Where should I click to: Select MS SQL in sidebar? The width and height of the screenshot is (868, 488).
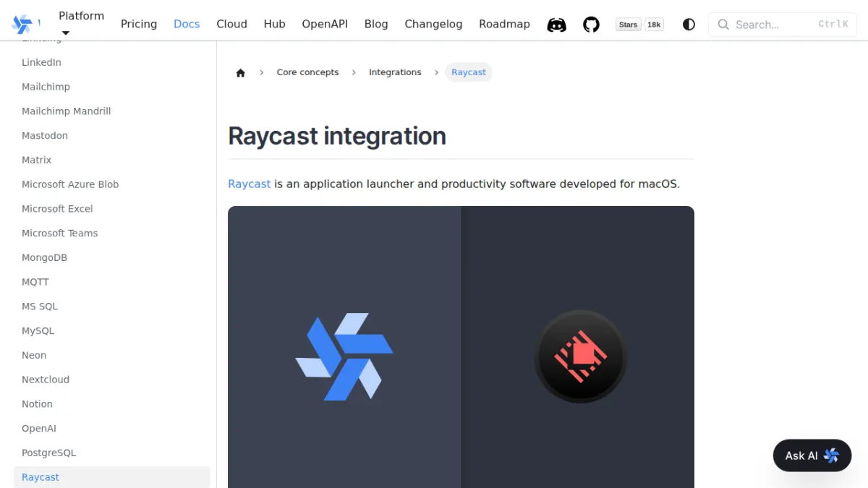click(40, 307)
